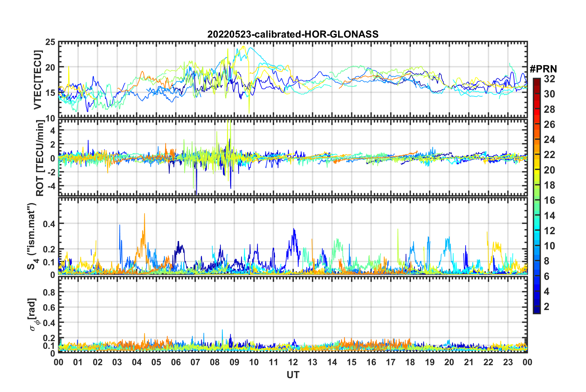Click the 25 tick on the VTEC axis
This screenshot has height=392, width=586.
50,42
